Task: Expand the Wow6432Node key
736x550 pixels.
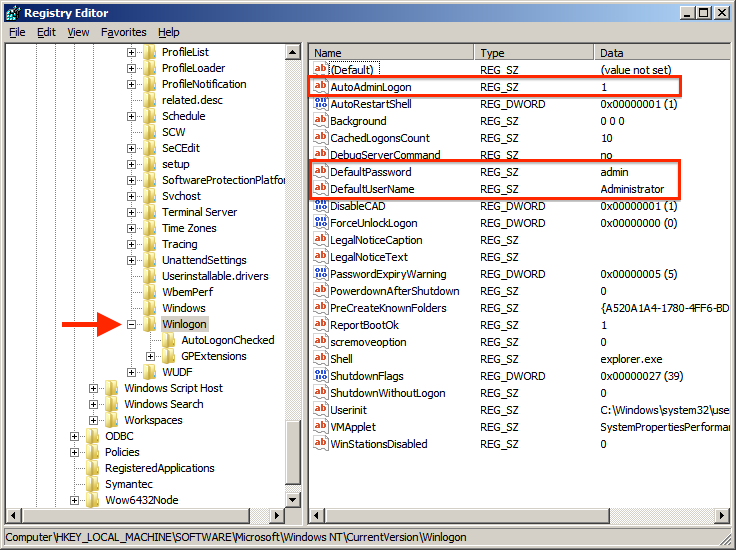Action: (x=74, y=500)
